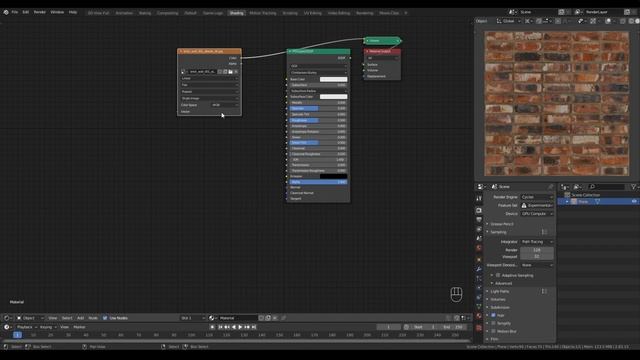Screen dimensions: 640x360
Task: Click the Base Color swatch
Action: [x=333, y=79]
